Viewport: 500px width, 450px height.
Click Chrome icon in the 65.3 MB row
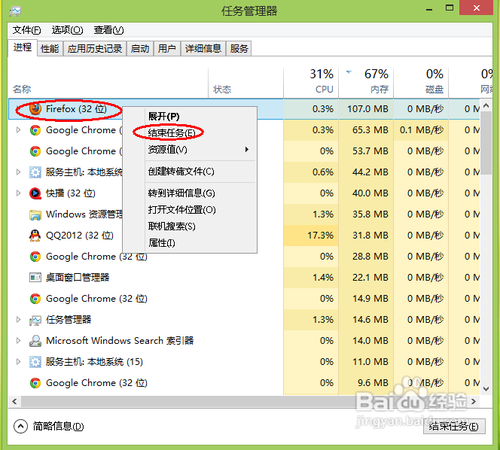point(35,130)
